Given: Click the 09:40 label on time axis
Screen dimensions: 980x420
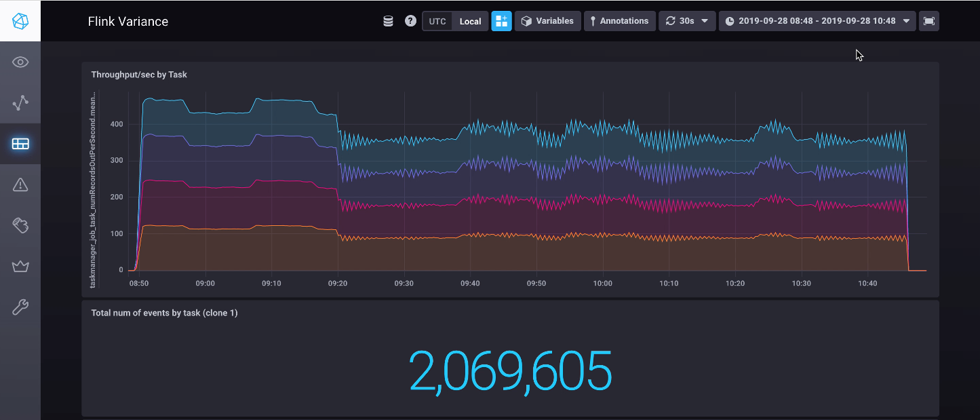Looking at the screenshot, I should coord(470,284).
